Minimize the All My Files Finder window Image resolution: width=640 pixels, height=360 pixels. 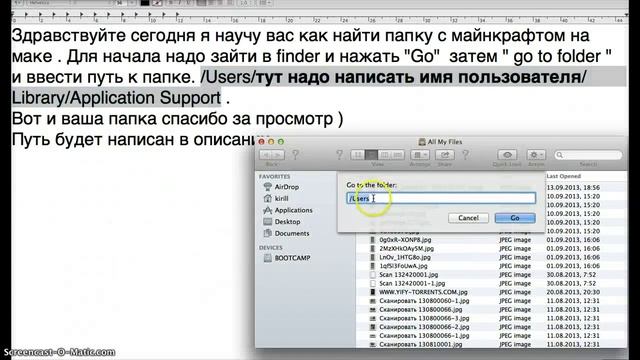tap(271, 142)
